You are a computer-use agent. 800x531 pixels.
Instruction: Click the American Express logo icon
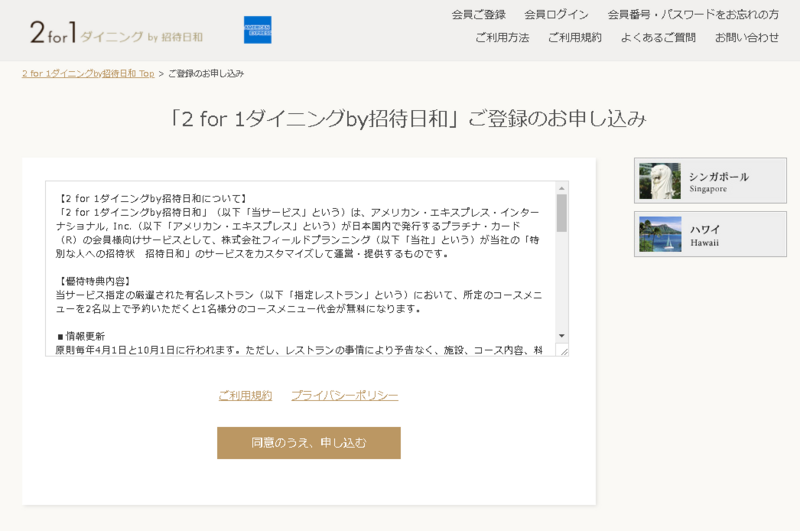(258, 30)
